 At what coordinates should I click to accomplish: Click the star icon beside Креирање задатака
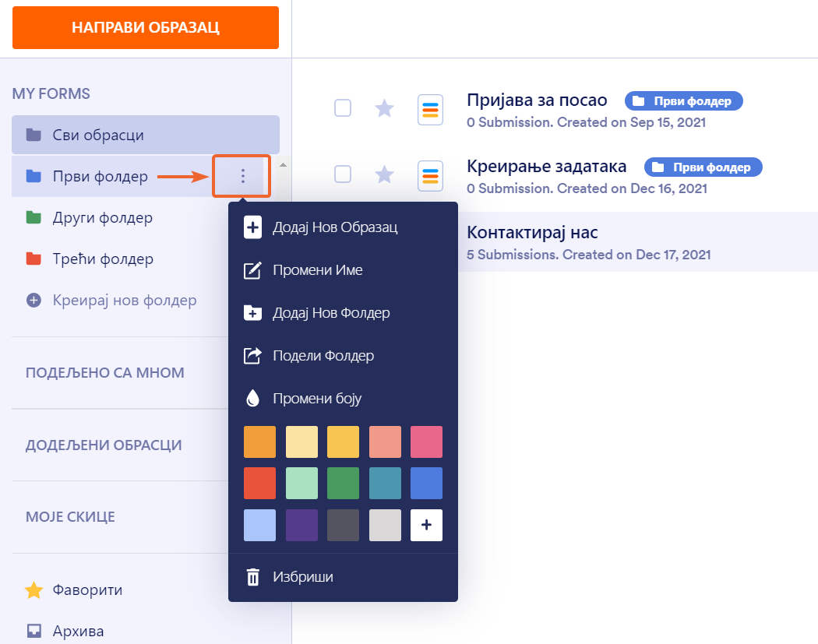pos(384,174)
